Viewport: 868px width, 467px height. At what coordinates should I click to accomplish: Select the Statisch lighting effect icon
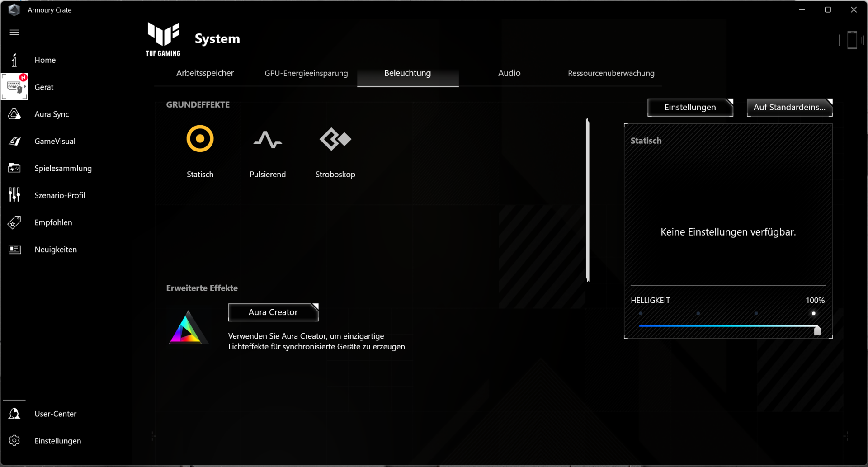click(200, 139)
